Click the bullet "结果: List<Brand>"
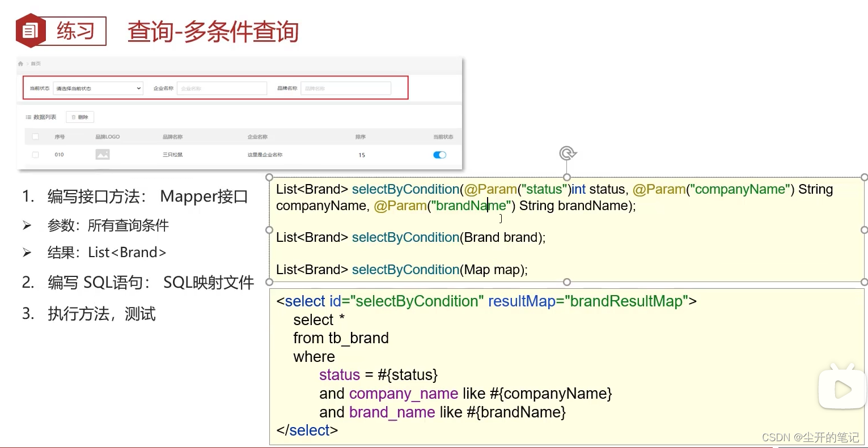The image size is (868, 448). [x=95, y=253]
